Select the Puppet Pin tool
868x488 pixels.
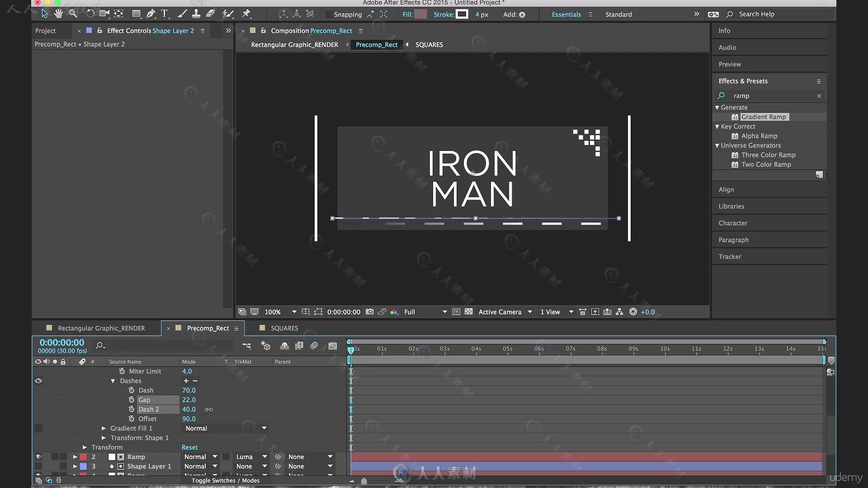pyautogui.click(x=246, y=14)
